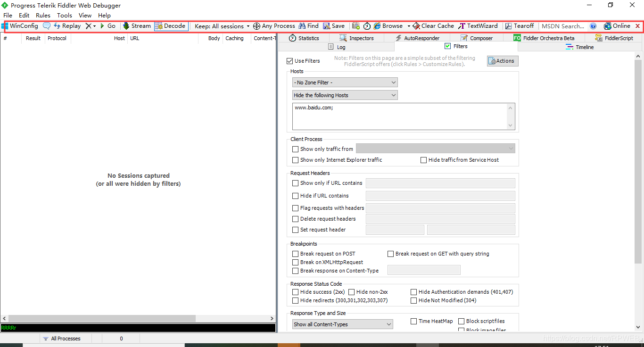This screenshot has height=347, width=644.
Task: Open the process list dropdown for traffic
Action: point(436,149)
